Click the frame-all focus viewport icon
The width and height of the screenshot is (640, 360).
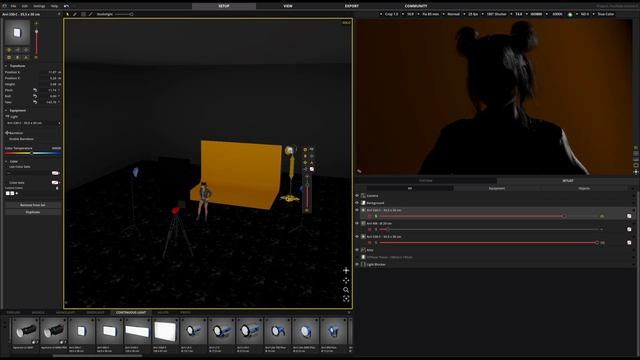[346, 299]
